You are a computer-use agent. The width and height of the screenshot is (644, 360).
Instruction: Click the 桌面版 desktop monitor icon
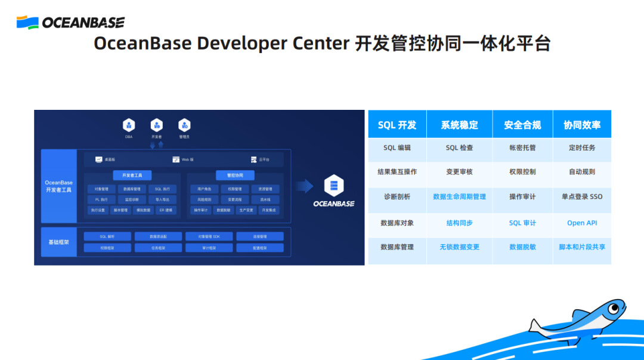tap(98, 159)
